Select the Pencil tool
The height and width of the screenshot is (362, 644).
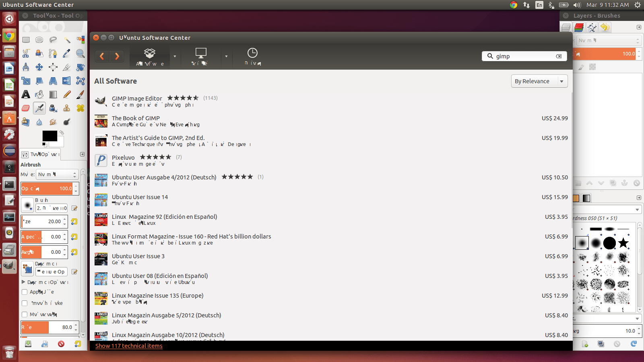[x=67, y=95]
